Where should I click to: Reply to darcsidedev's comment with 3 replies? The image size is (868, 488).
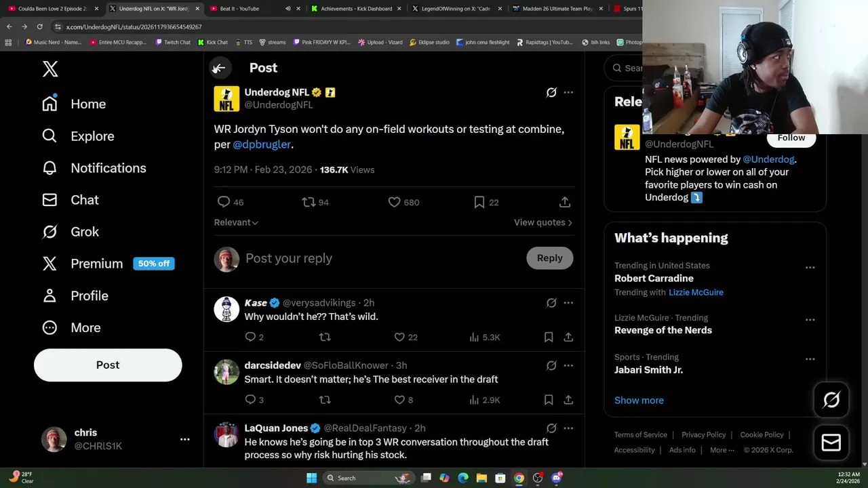coord(254,400)
